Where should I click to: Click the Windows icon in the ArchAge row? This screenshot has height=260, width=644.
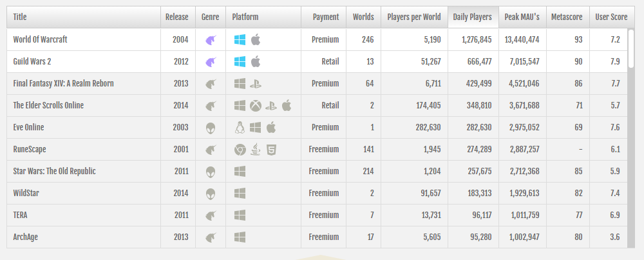(240, 237)
